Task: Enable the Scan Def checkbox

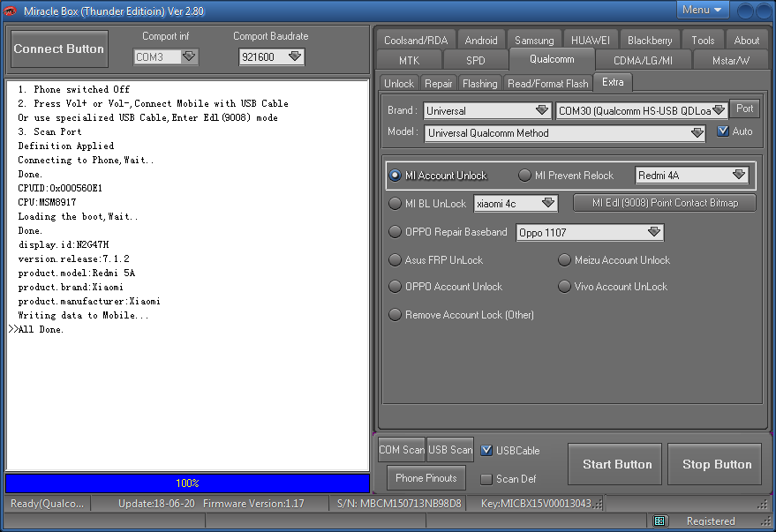Action: 486,479
